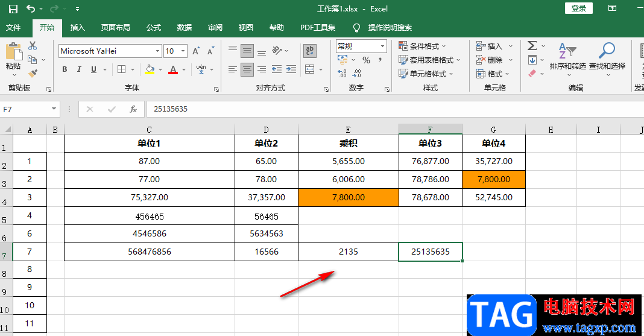
Task: Click the Clear eraser icon
Action: pos(532,74)
